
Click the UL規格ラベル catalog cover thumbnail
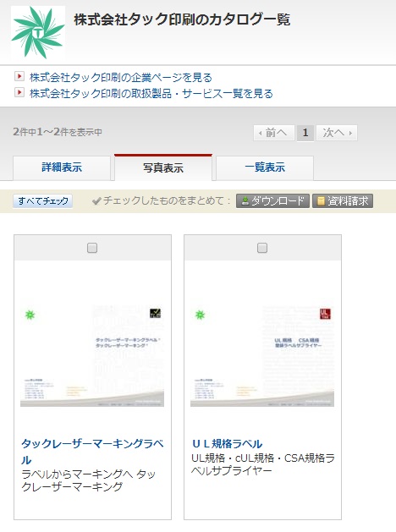[262, 354]
